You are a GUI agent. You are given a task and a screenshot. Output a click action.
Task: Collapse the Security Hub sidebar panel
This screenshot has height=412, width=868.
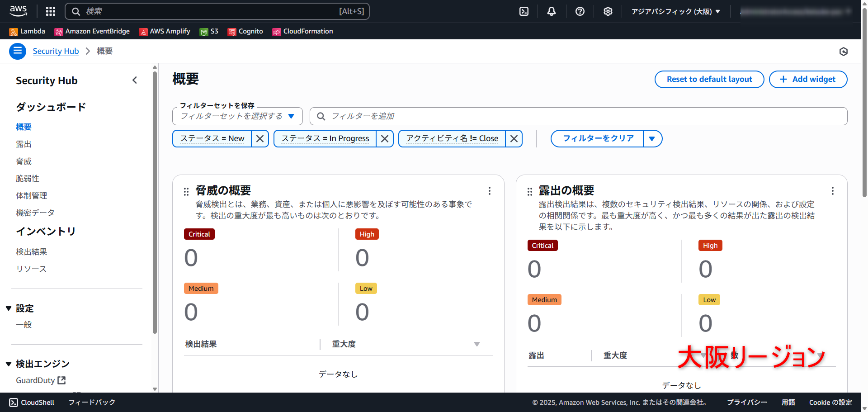pos(135,80)
